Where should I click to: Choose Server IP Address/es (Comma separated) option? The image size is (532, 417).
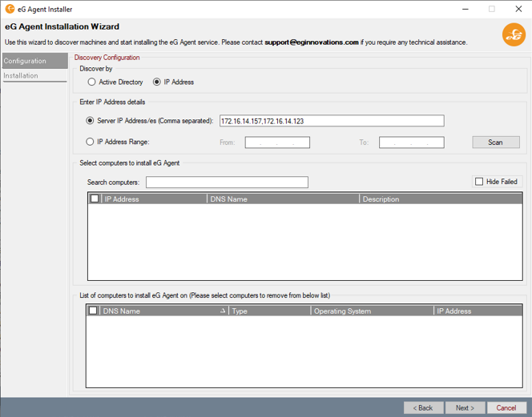pos(150,121)
